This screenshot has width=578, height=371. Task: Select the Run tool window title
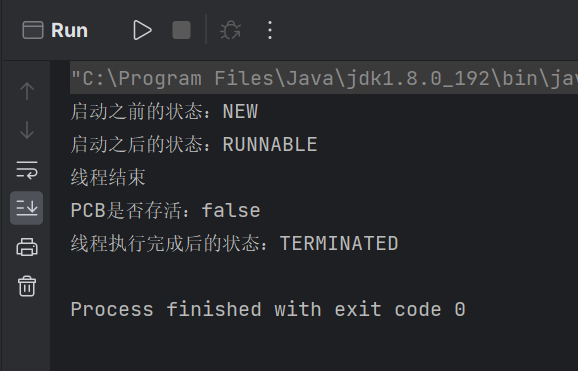69,30
